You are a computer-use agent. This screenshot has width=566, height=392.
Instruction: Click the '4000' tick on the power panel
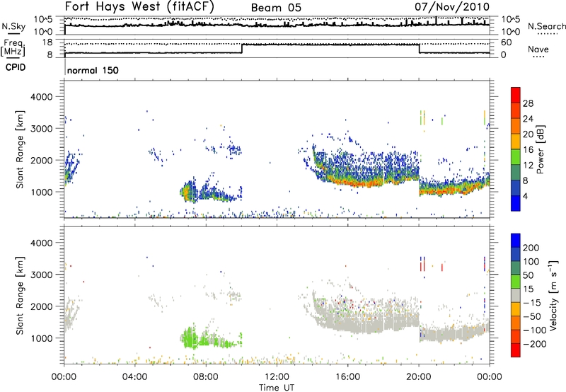click(x=41, y=97)
